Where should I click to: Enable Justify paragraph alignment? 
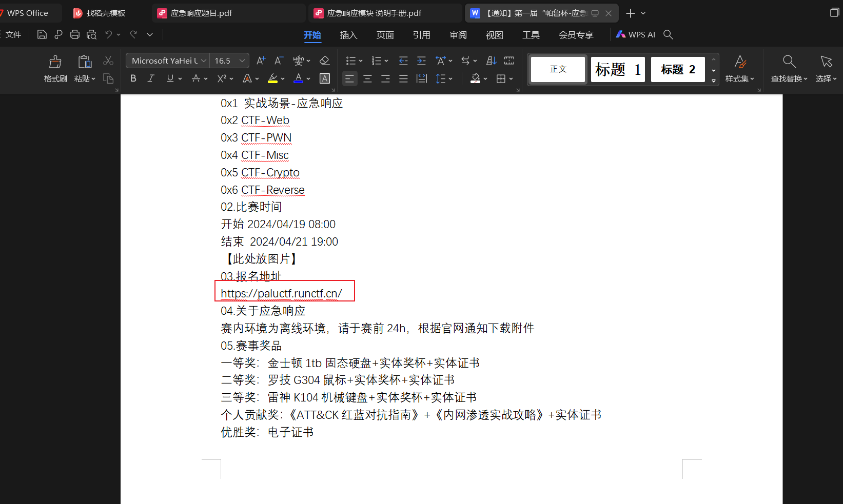(403, 78)
